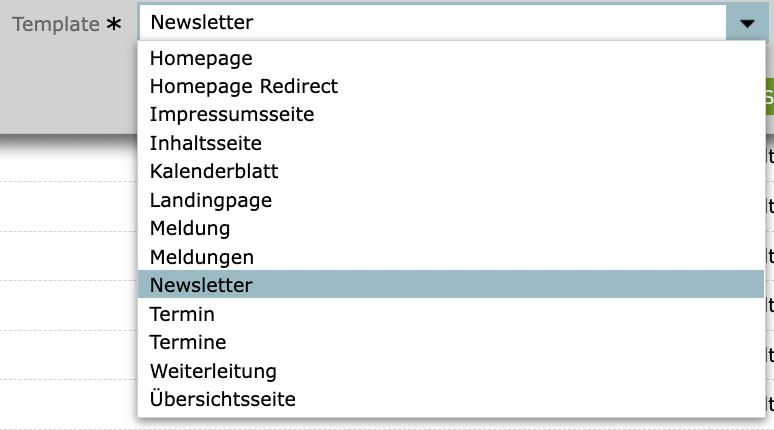The image size is (774, 430).
Task: Click the Template field label
Action: [55, 23]
